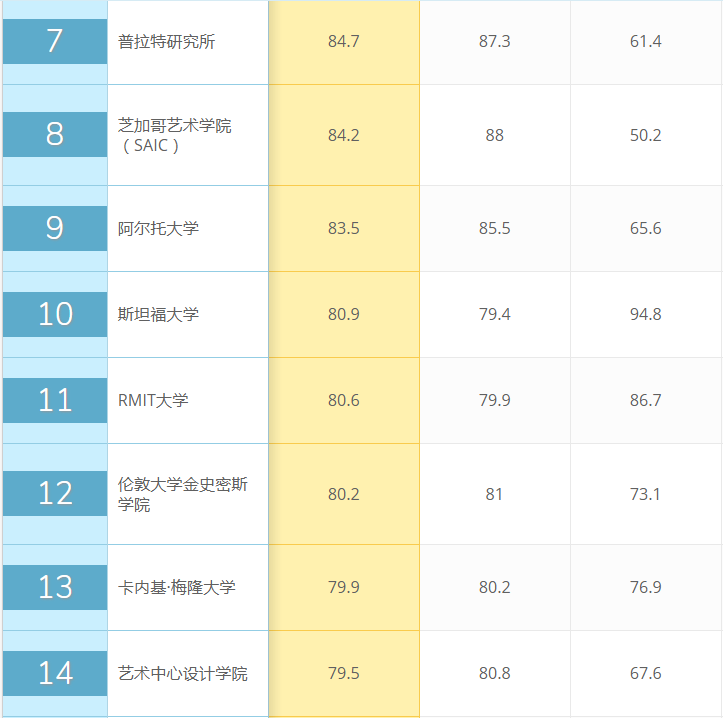The height and width of the screenshot is (718, 723).
Task: Click value 81 in 金史密斯学院 row
Action: tap(494, 494)
